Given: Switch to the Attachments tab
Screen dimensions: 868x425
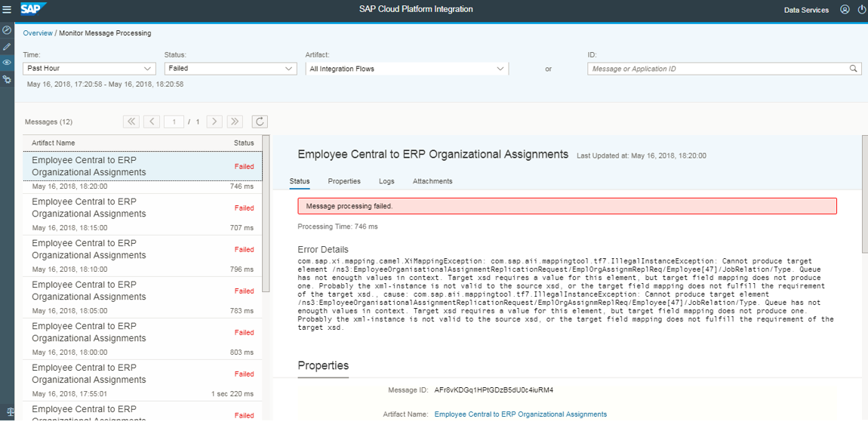Looking at the screenshot, I should [432, 181].
